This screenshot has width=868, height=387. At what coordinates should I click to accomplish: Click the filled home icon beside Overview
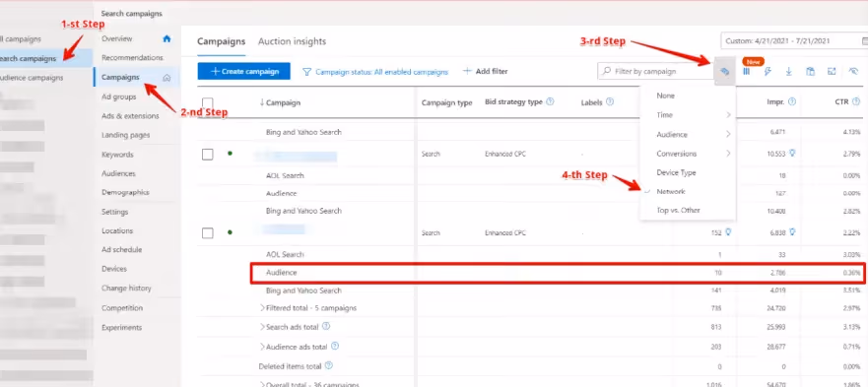[x=167, y=38]
